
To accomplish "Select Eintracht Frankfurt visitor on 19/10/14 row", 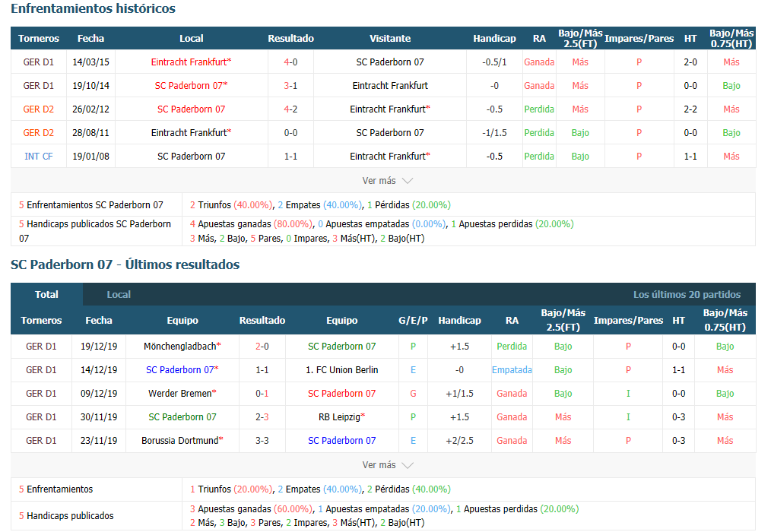I will 390,86.
